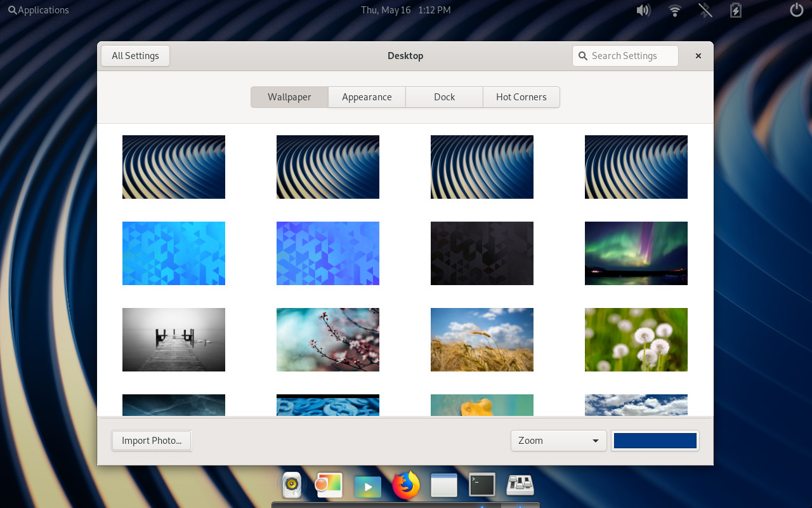The width and height of the screenshot is (812, 508).
Task: Launch the terminal from the dock
Action: [x=481, y=485]
